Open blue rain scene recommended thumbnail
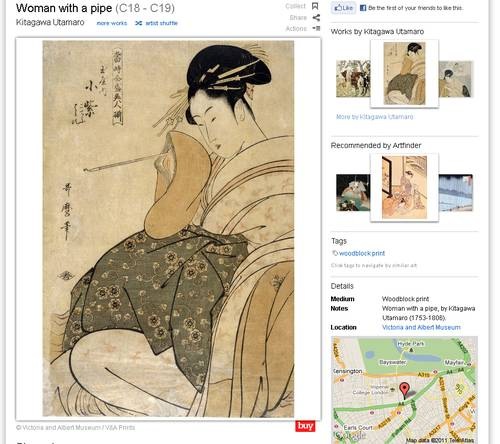 [456, 193]
